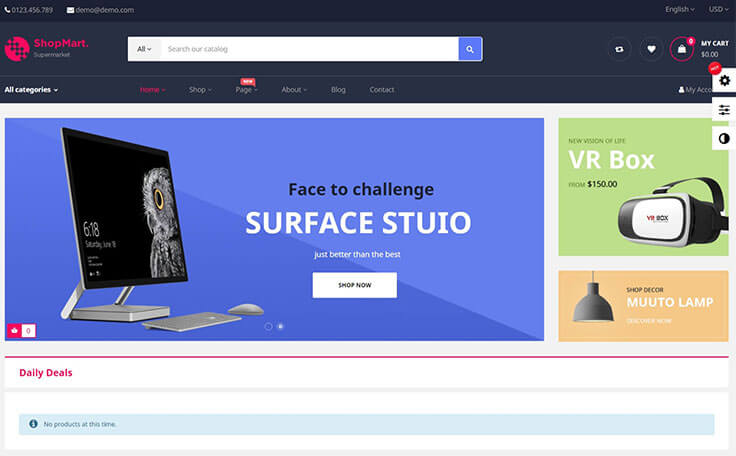Open the settings gear side panel
The height and width of the screenshot is (456, 736).
[x=724, y=80]
